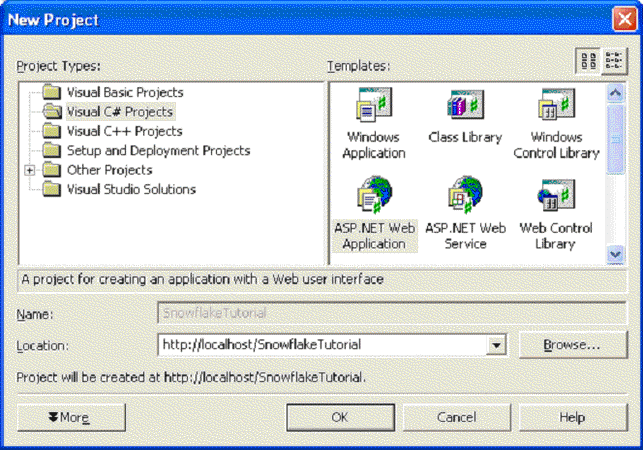Click the Visual C++ Projects folder icon

(x=52, y=131)
